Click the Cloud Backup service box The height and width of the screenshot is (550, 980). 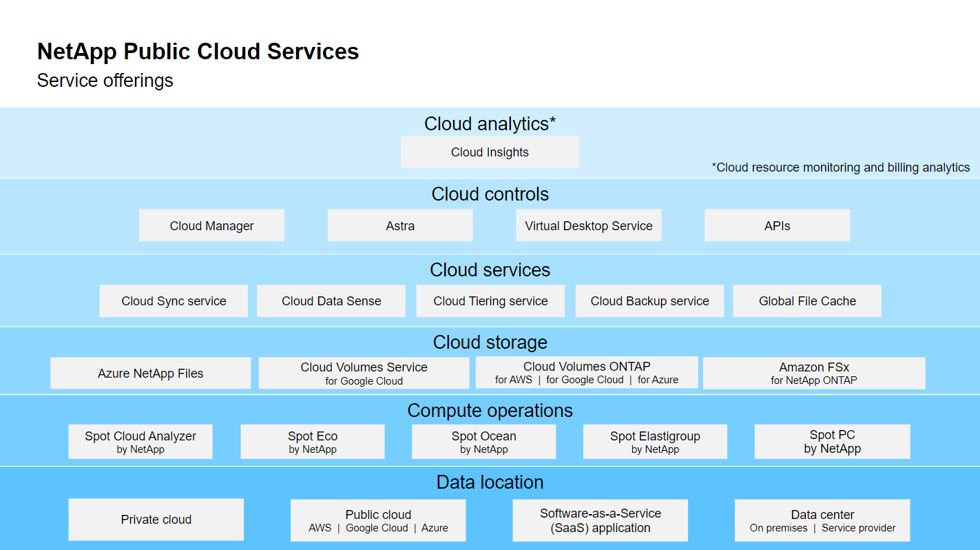(649, 301)
